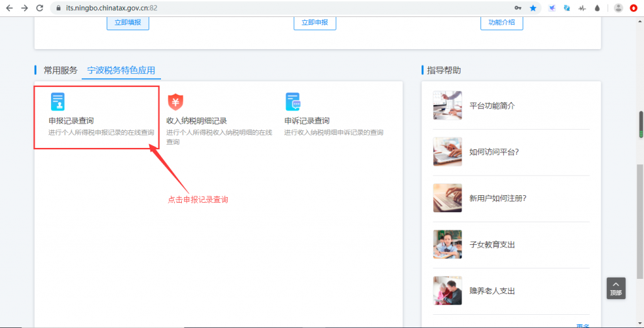Click the 子女教育支出 thumbnail image
644x328 pixels.
coord(447,244)
